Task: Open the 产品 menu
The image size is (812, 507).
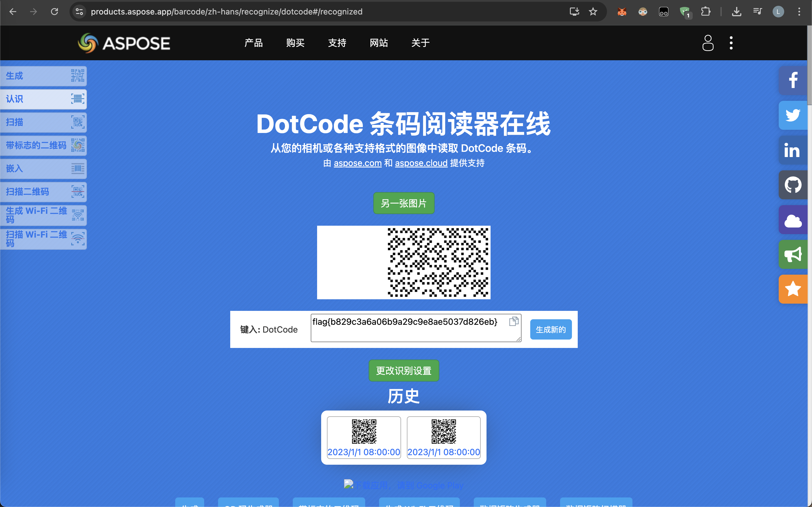Action: point(253,43)
